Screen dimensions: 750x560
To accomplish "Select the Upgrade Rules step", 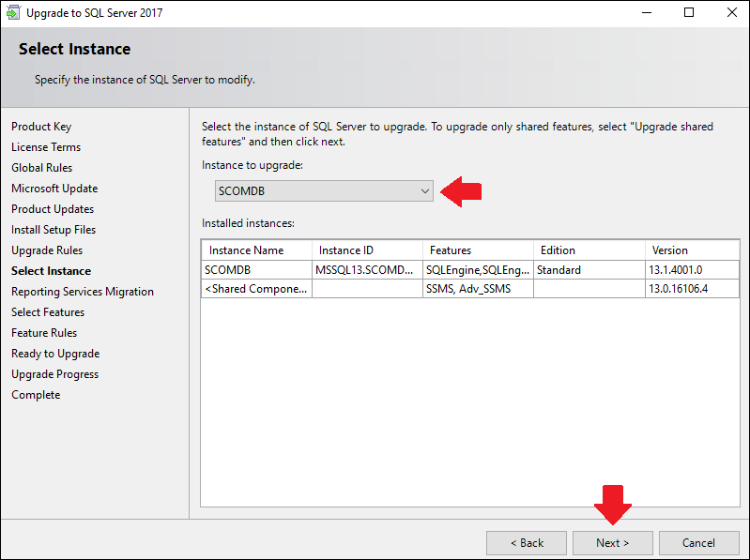I will (47, 250).
